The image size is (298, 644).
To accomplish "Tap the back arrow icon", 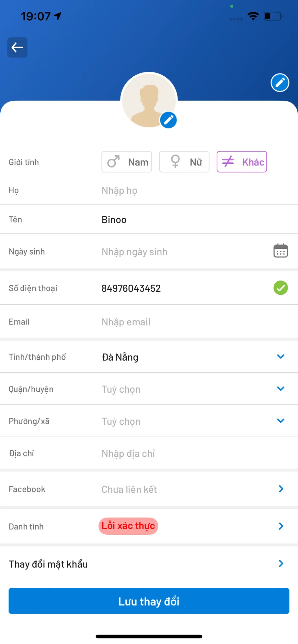I will pyautogui.click(x=17, y=48).
